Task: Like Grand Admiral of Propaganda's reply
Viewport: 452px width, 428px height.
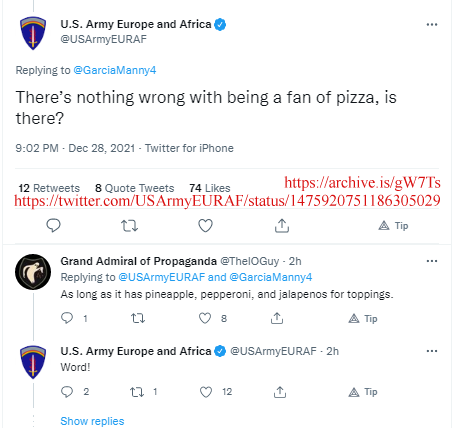Action: coord(205,318)
